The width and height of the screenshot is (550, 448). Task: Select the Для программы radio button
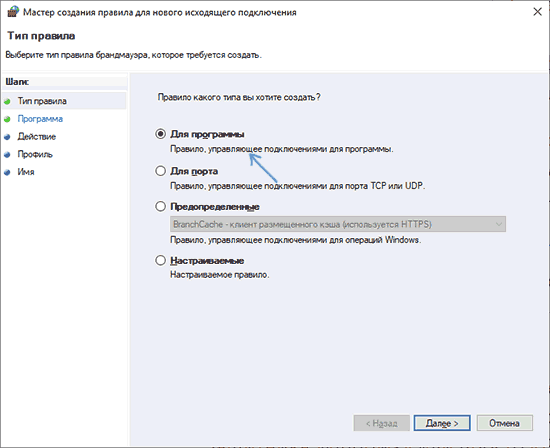[160, 134]
